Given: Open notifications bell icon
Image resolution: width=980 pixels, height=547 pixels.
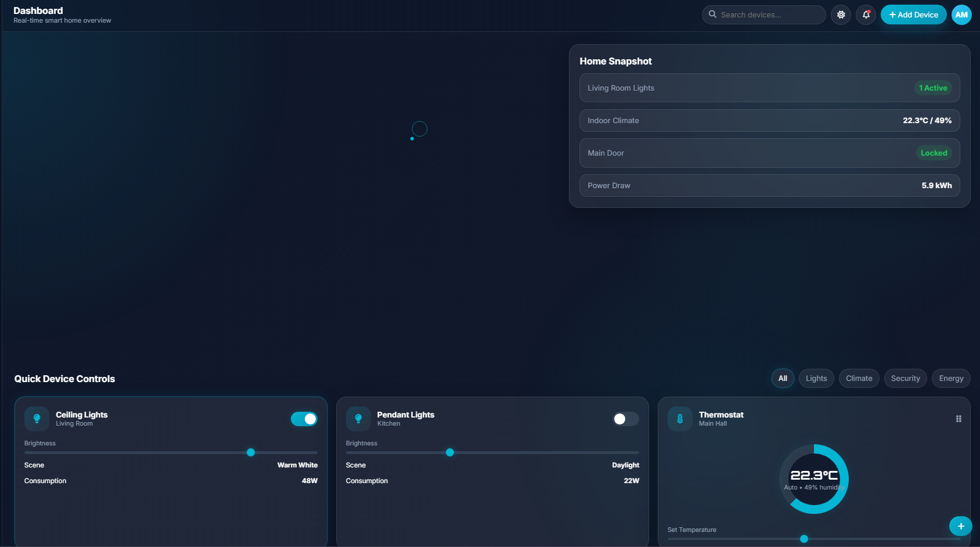Looking at the screenshot, I should 866,15.
